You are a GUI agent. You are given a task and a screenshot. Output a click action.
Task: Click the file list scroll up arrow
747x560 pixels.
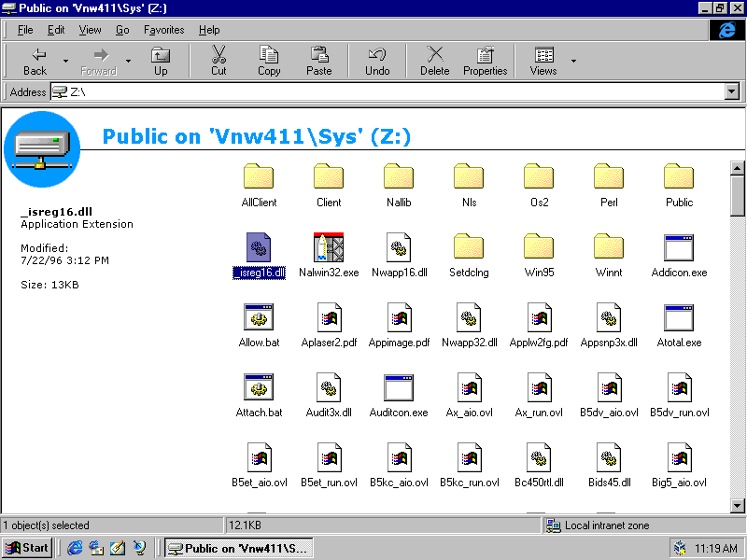(737, 168)
